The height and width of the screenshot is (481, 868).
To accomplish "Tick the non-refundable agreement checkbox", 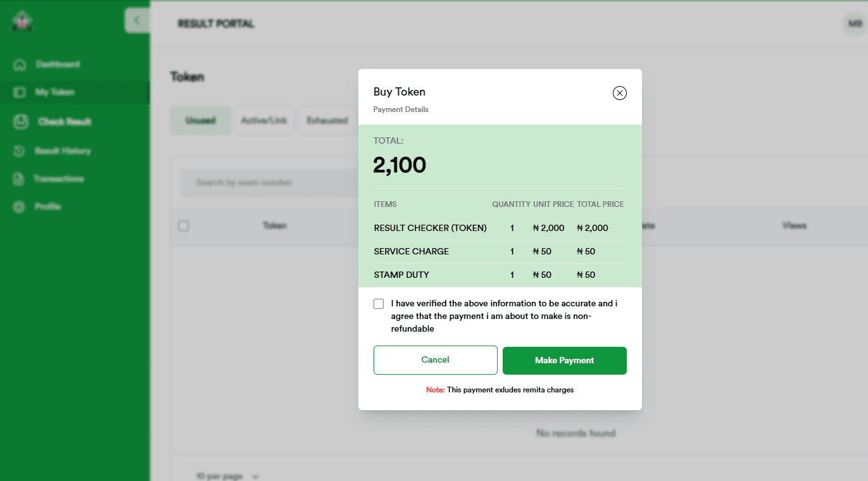I will pos(379,304).
